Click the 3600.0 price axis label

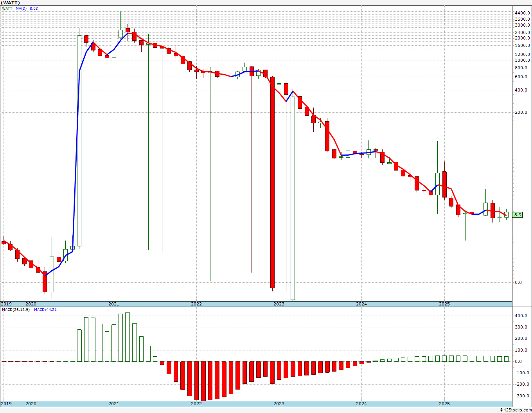pos(523,19)
